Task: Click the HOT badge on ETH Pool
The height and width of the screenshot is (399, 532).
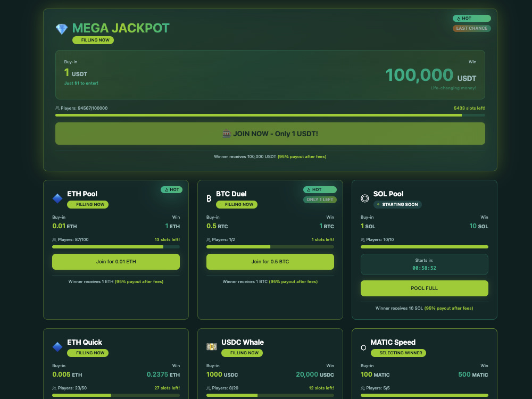Action: click(x=171, y=190)
